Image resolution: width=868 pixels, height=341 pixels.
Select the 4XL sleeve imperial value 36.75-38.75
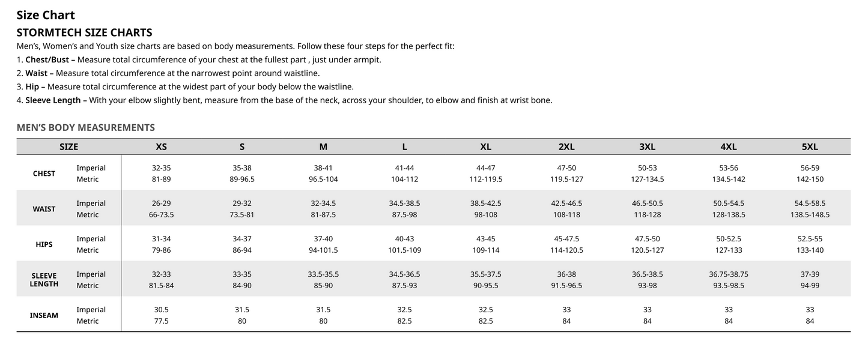[x=729, y=274]
